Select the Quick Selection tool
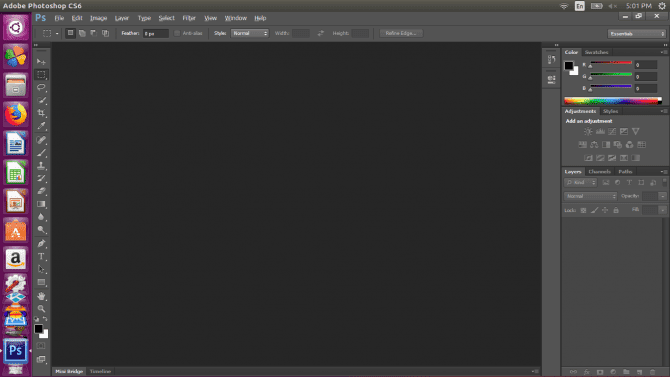670x377 pixels. coord(41,100)
